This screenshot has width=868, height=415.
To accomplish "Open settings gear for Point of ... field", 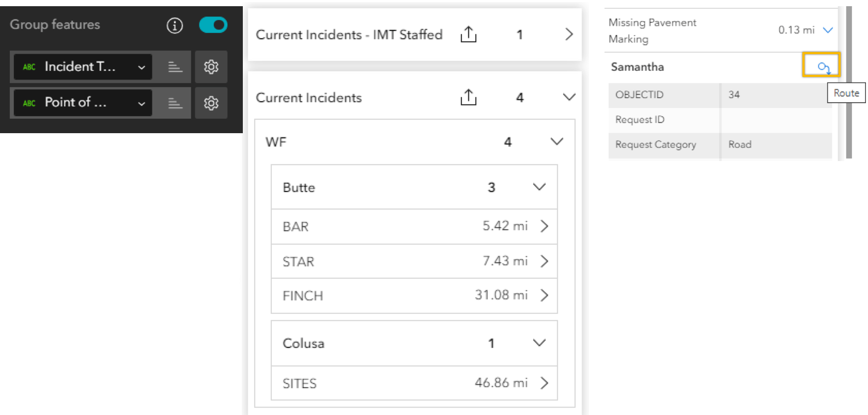I will click(211, 103).
